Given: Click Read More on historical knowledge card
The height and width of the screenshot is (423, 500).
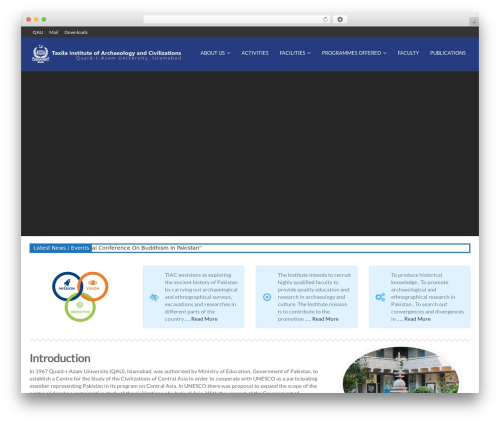Looking at the screenshot, I should (x=417, y=319).
